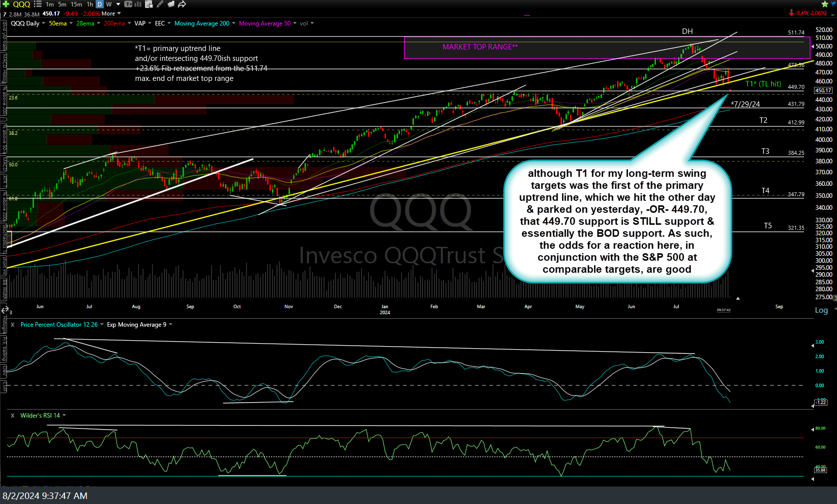Click the MARKET TOP RANGE label
Screen dimensions: 837x504
tap(480, 47)
